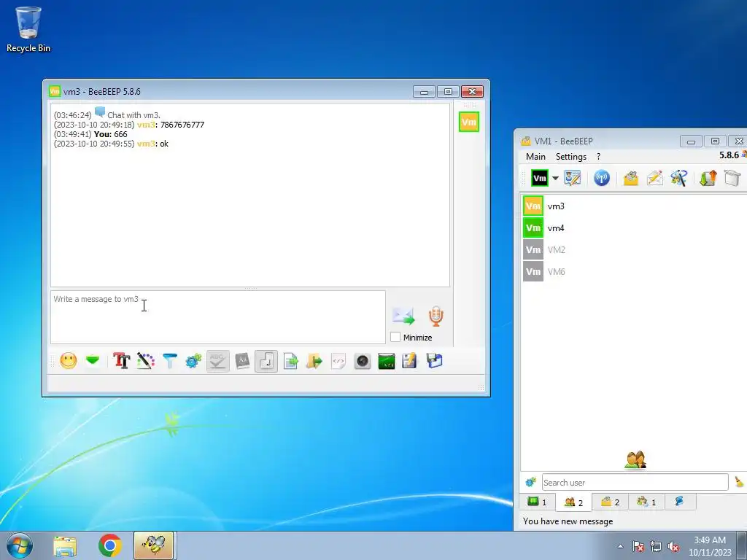Open the ? help menu
The height and width of the screenshot is (560, 747).
click(598, 157)
